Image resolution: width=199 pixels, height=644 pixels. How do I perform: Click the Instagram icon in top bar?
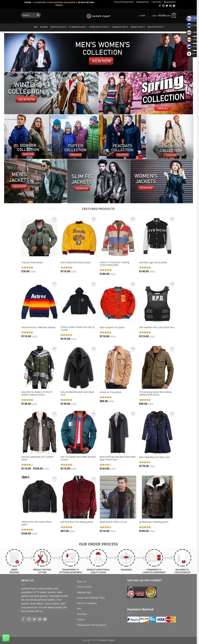[x=163, y=6]
